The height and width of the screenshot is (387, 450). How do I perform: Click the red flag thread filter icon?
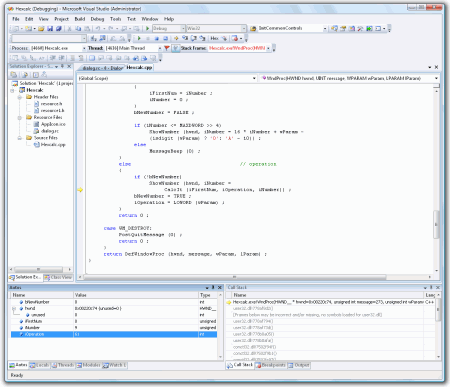tap(167, 48)
